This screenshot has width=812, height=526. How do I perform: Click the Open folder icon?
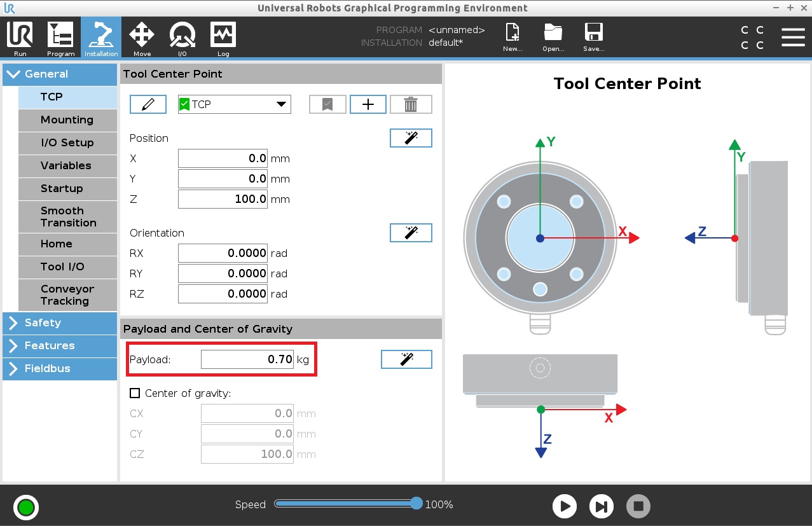pyautogui.click(x=553, y=38)
